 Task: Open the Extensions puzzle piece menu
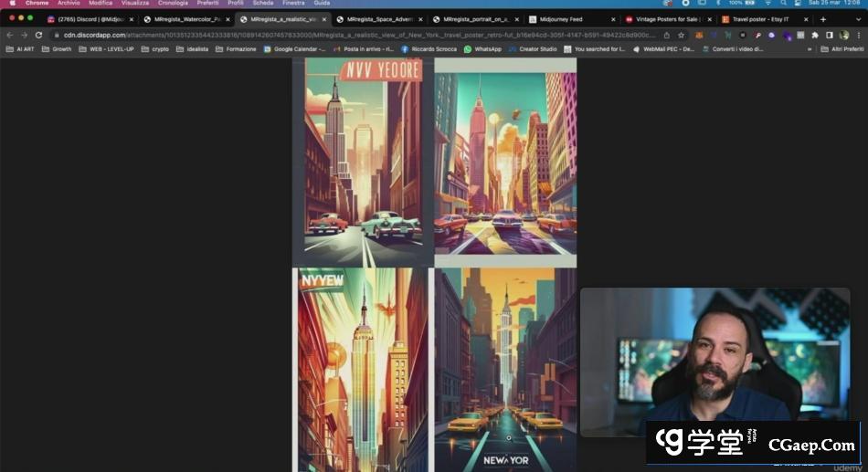click(x=815, y=35)
